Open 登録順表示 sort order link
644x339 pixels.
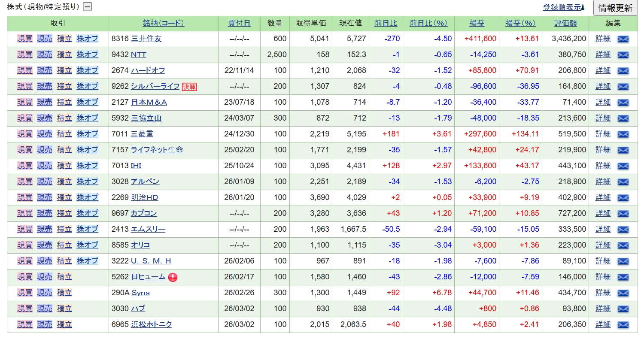click(562, 7)
